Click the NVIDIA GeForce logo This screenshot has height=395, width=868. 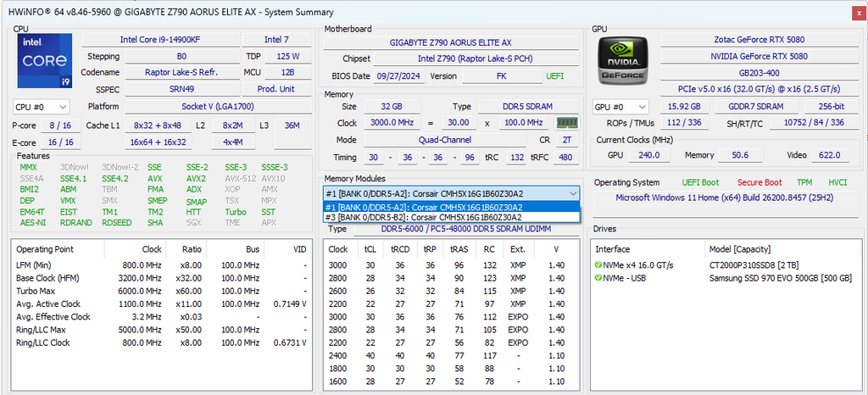click(623, 61)
